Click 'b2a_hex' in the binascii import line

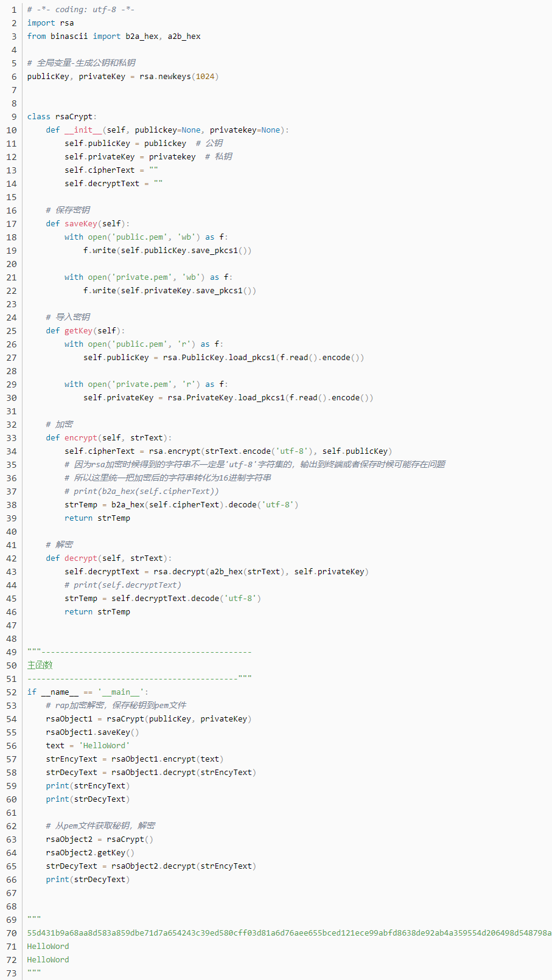click(x=142, y=36)
